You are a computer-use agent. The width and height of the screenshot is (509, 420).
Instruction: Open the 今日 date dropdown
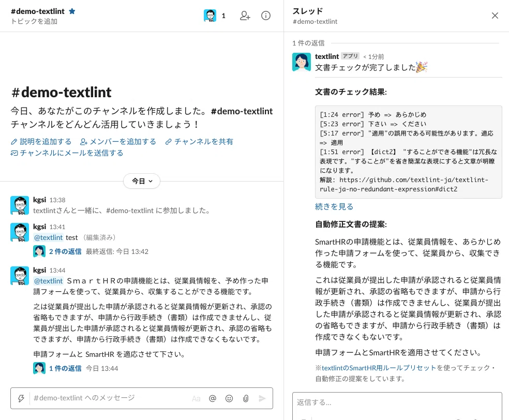[142, 181]
